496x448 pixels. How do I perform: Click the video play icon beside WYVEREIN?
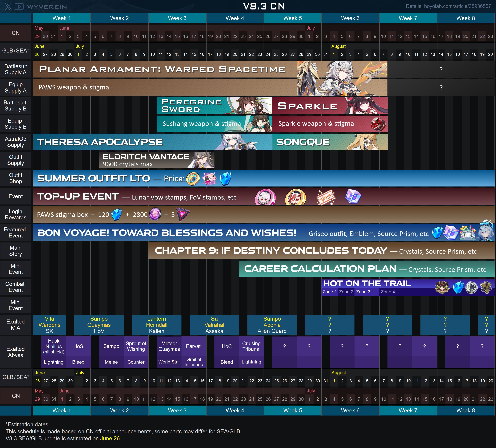(x=19, y=7)
